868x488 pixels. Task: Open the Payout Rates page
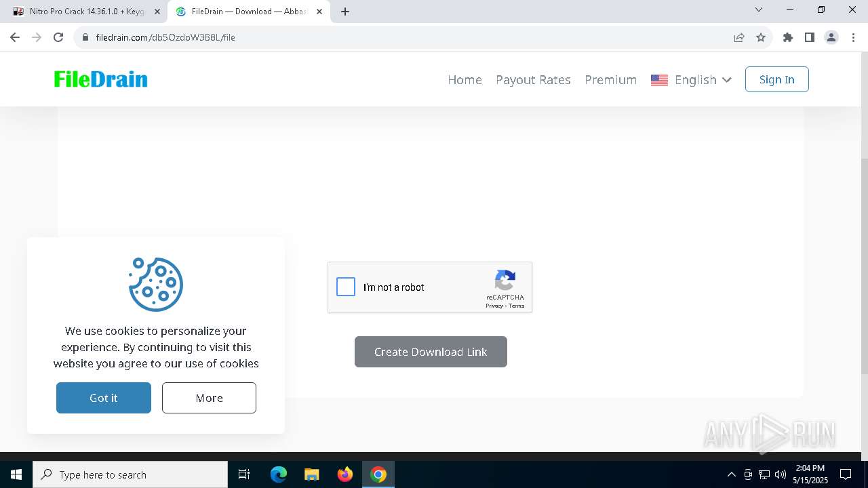click(x=533, y=79)
